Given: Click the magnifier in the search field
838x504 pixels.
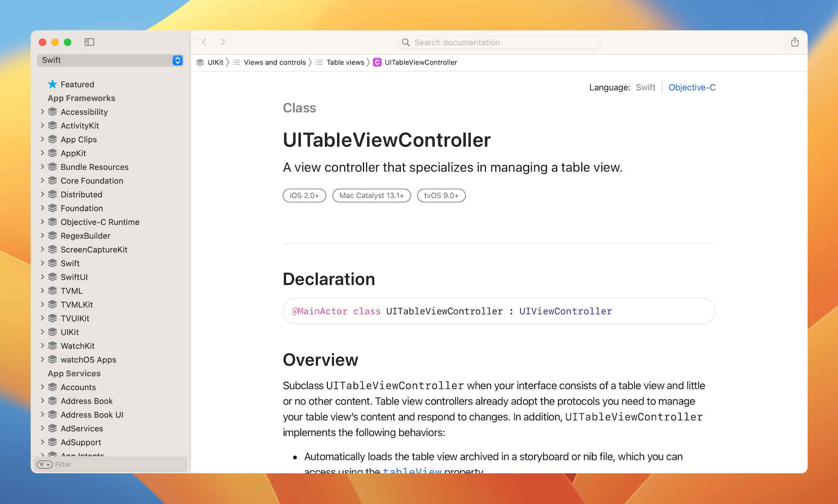Looking at the screenshot, I should [x=405, y=42].
